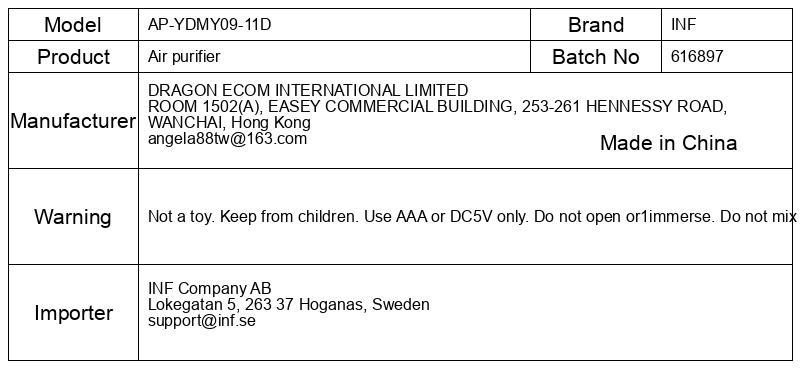Viewport: 800px width, 380px height.
Task: Click the Importer row label
Action: pyautogui.click(x=73, y=313)
